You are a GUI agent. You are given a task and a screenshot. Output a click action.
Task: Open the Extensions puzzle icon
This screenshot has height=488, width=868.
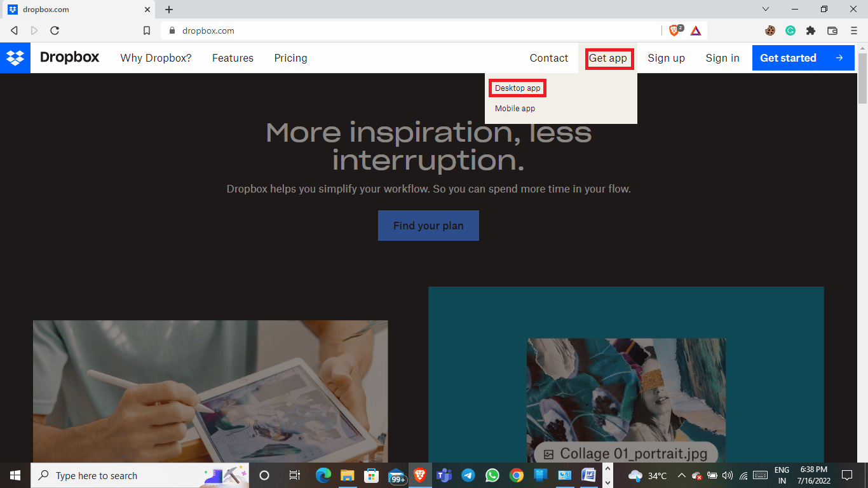pos(811,30)
